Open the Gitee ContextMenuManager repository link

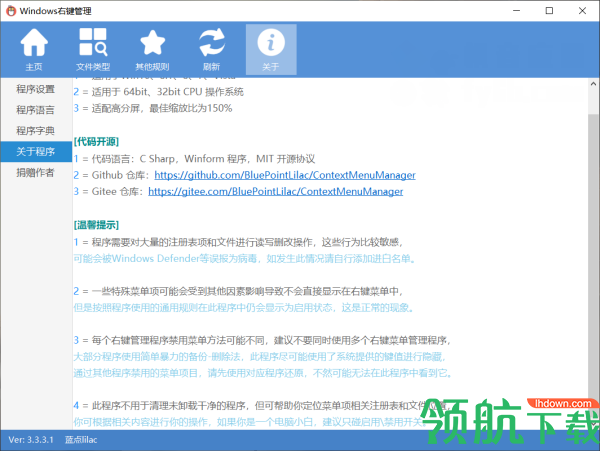pyautogui.click(x=276, y=191)
